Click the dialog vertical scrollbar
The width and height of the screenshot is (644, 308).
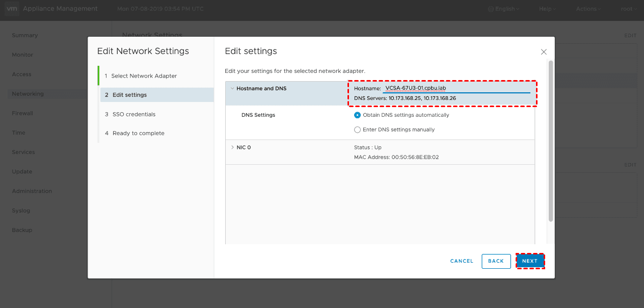pyautogui.click(x=550, y=141)
